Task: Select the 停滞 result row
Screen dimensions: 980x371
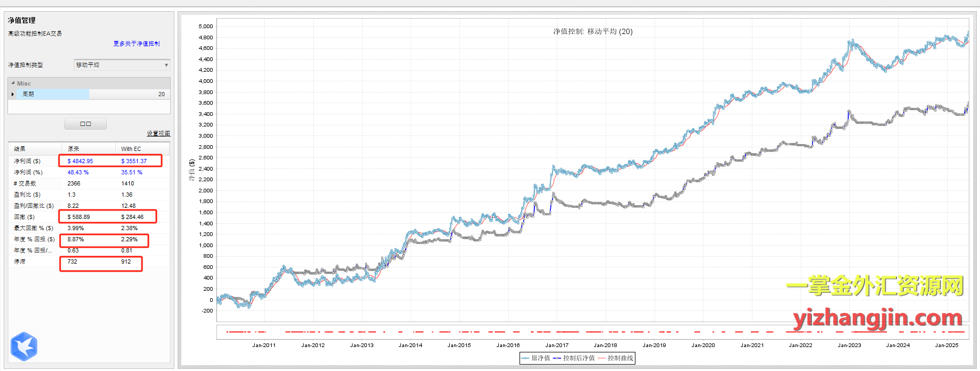Action: click(x=20, y=262)
